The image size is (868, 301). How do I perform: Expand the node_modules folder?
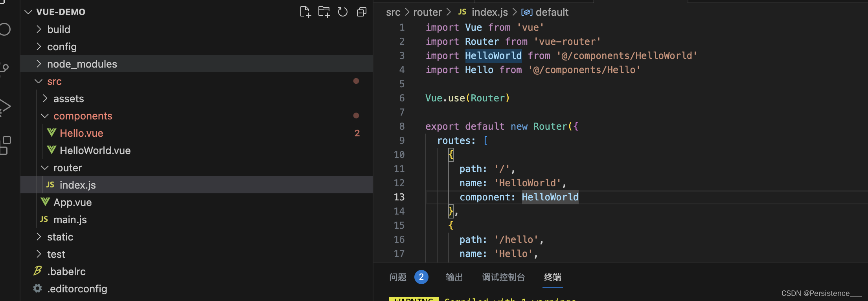click(39, 64)
